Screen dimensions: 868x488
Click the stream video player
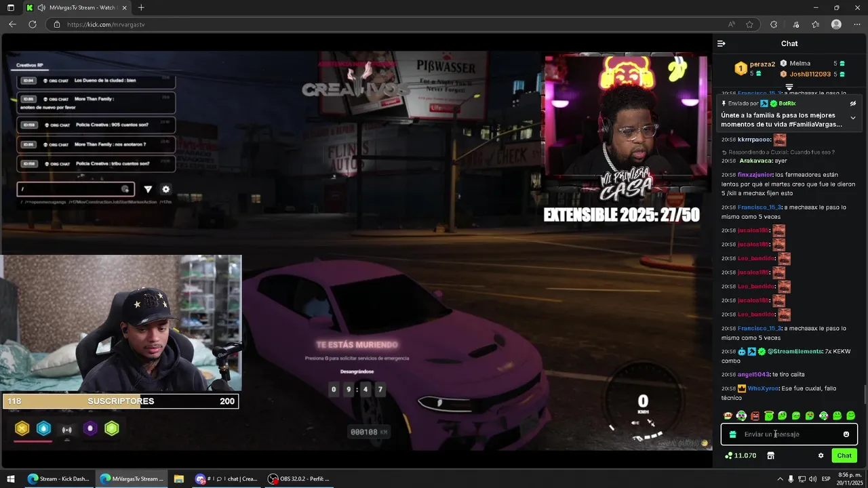356,251
